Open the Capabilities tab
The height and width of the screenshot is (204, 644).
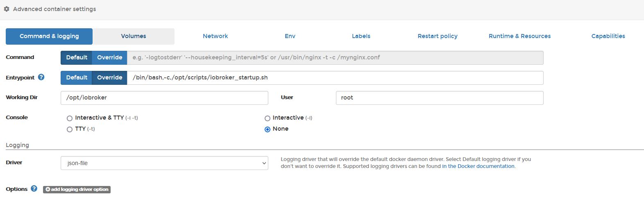click(x=608, y=36)
